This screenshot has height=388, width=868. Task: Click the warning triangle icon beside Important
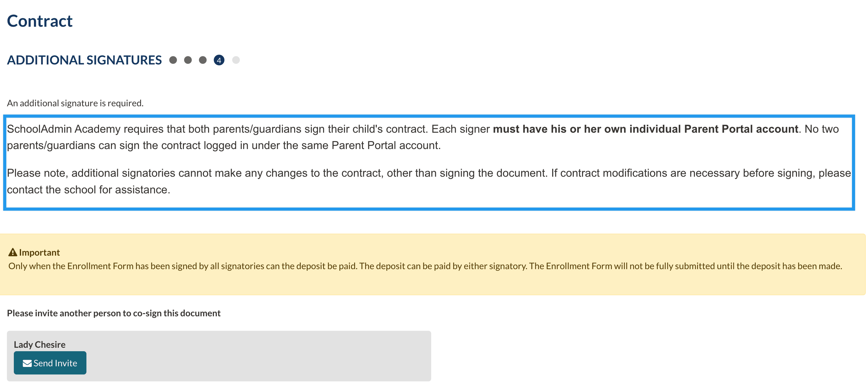pos(13,252)
